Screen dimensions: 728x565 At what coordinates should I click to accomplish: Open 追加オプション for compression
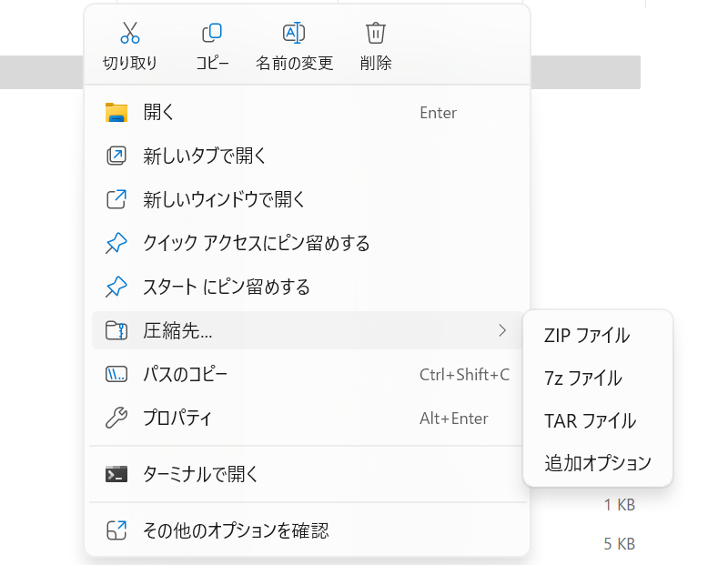pyautogui.click(x=598, y=463)
